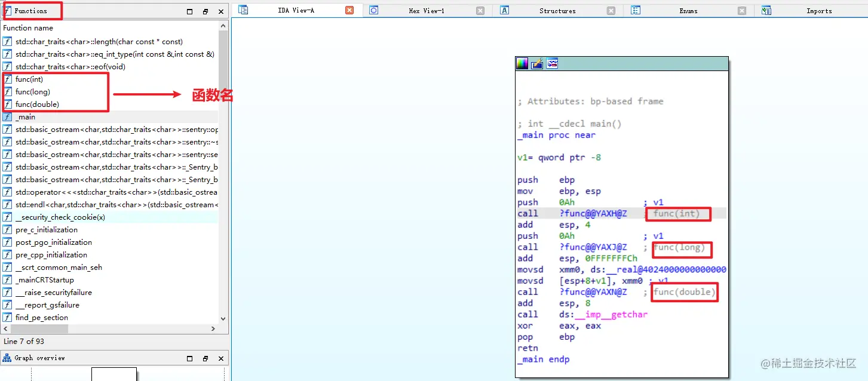Image resolution: width=868 pixels, height=381 pixels.
Task: Click the function icon next to find_pe_section
Action: (7, 318)
